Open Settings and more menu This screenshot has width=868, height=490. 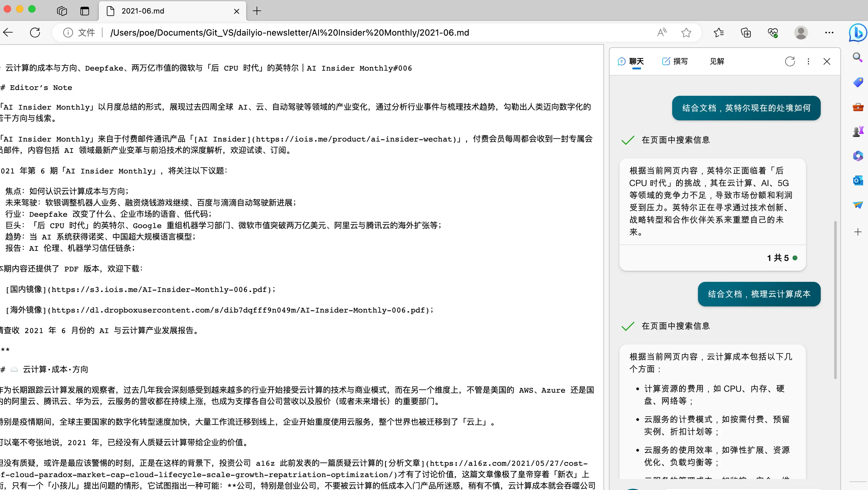point(829,33)
